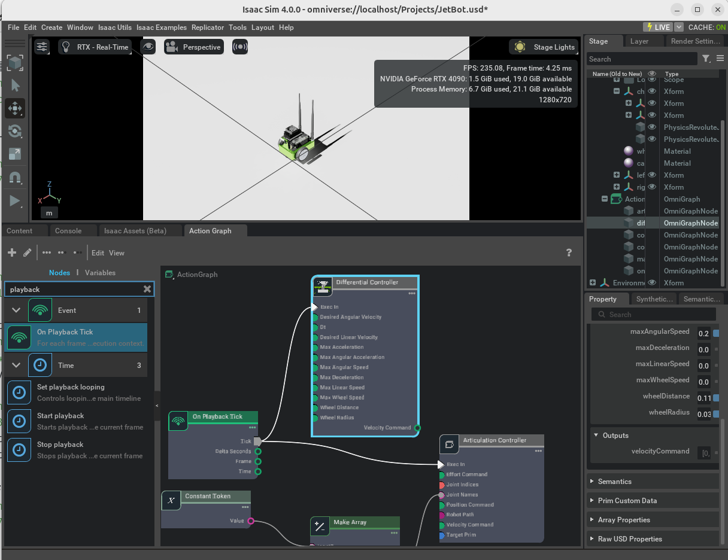Expand the Array Properties section

(592, 519)
